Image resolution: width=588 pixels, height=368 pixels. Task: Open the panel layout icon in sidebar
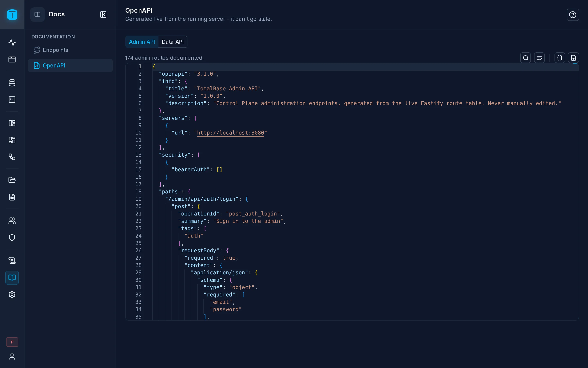pos(12,123)
